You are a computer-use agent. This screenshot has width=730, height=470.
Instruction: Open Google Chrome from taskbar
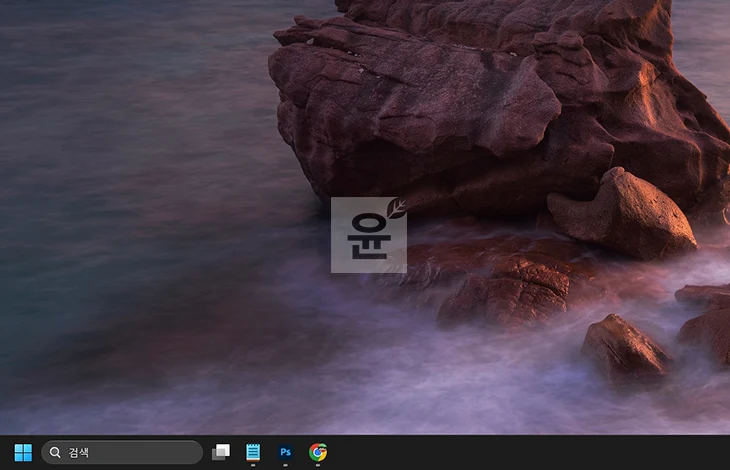click(x=318, y=452)
